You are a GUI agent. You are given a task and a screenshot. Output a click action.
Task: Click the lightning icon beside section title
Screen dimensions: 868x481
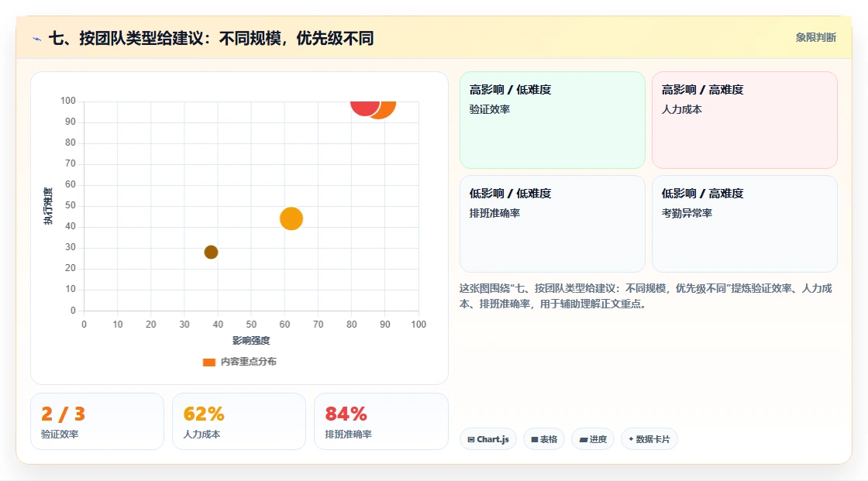(x=37, y=40)
